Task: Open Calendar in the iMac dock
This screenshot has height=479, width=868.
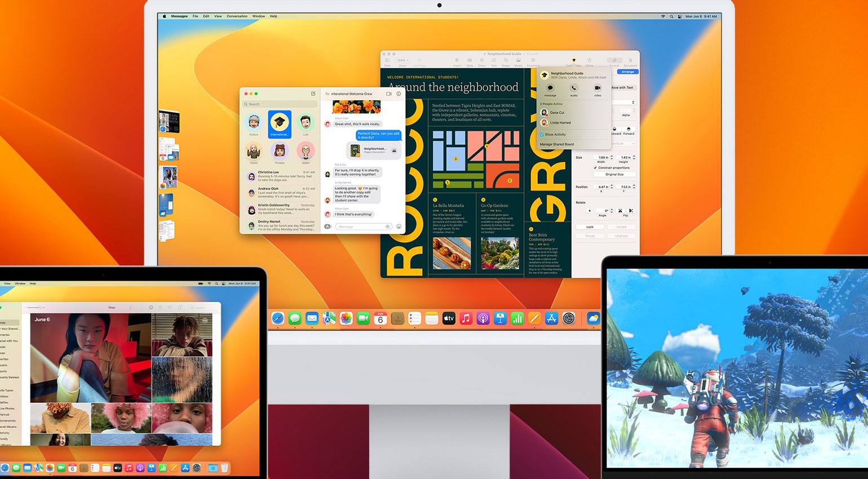Action: (380, 318)
